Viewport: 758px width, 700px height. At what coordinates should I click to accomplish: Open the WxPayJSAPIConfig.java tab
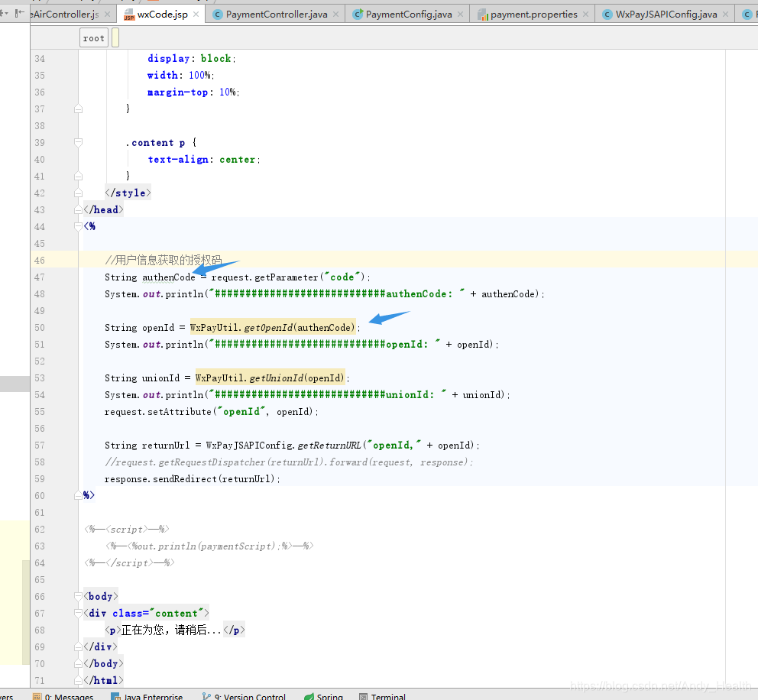point(666,15)
